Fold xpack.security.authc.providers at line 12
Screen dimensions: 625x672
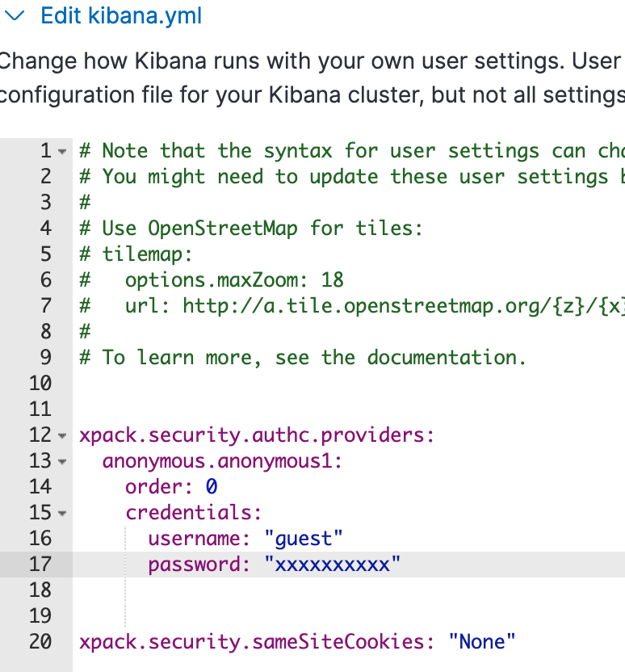[x=62, y=436]
